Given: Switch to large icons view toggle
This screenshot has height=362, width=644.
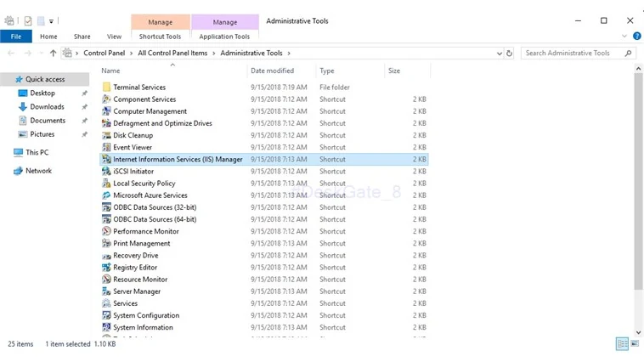Looking at the screenshot, I should coord(635,343).
